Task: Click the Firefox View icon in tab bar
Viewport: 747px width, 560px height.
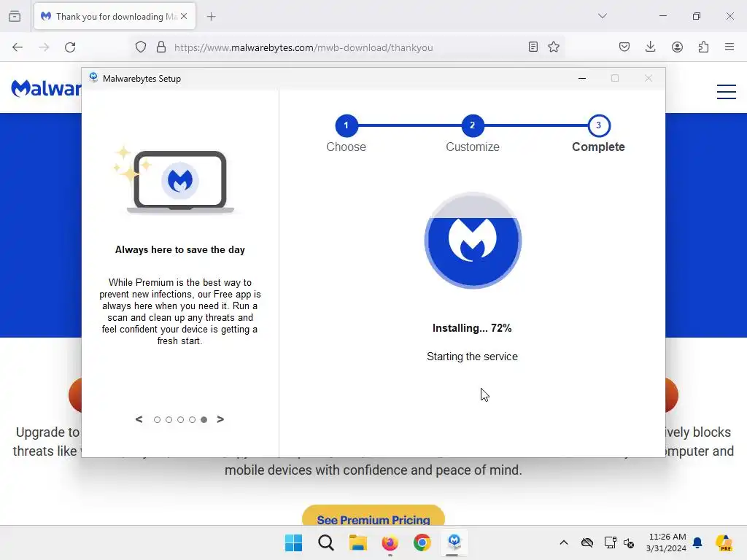Action: (15, 16)
